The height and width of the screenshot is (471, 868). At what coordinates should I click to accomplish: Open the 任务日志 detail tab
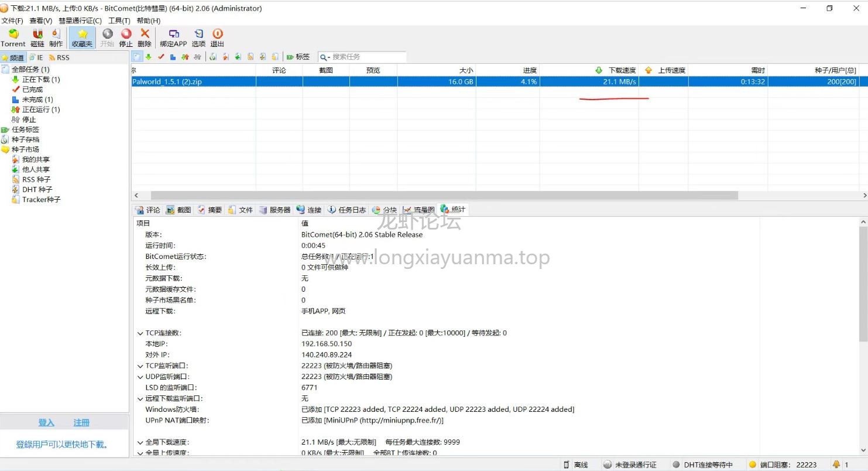tap(346, 210)
